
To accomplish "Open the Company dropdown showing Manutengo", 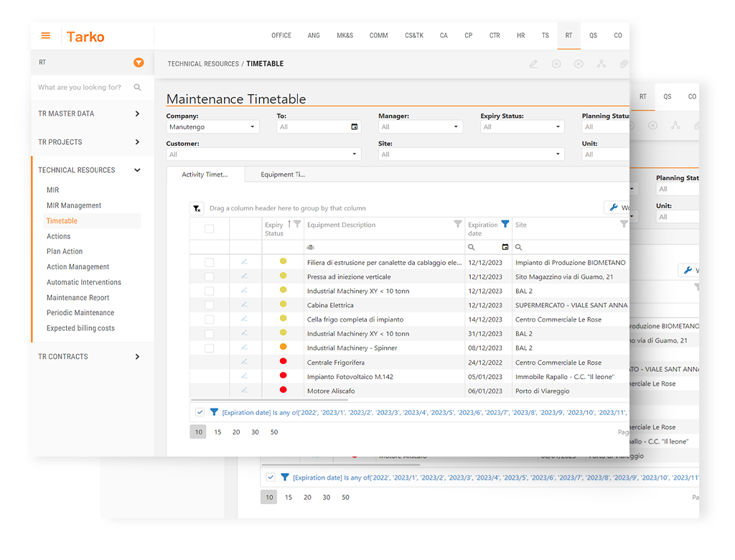I will 212,127.
